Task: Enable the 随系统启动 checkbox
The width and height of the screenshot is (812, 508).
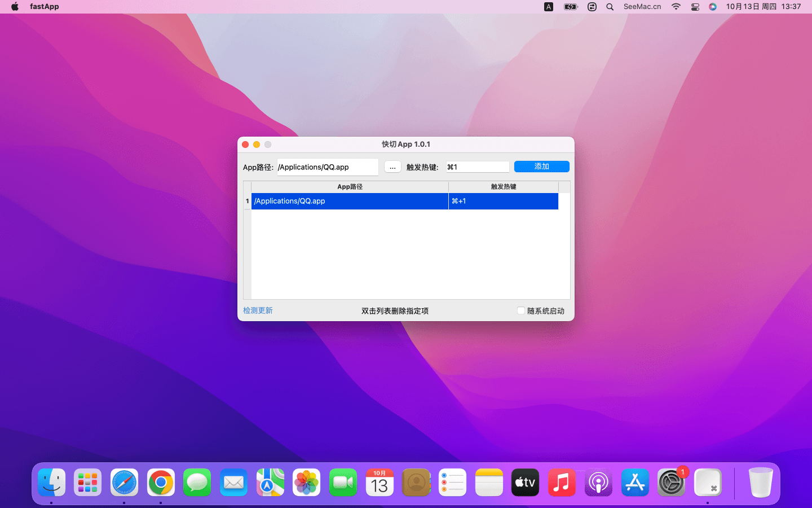Action: pos(521,311)
